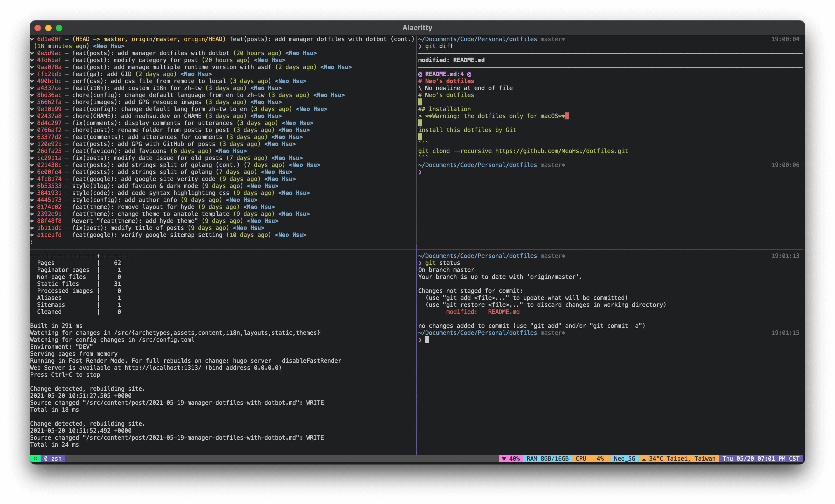Click the green zoom window button
This screenshot has height=504, width=835.
(x=59, y=28)
